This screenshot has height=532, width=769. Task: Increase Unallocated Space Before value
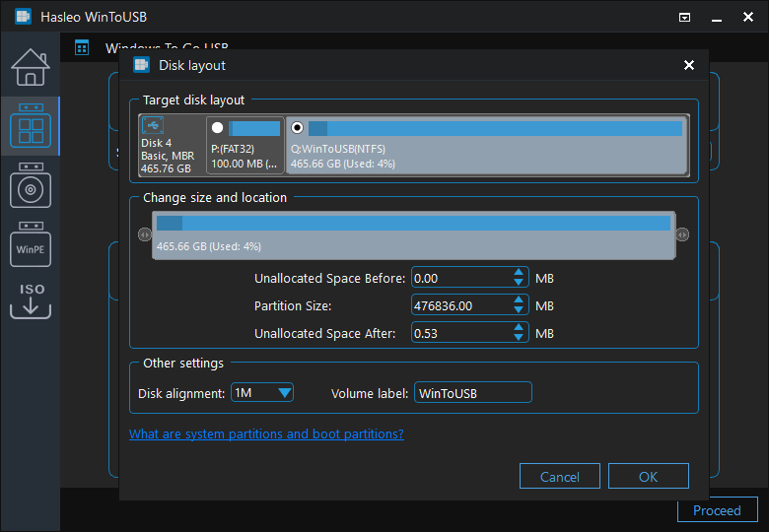(x=520, y=274)
